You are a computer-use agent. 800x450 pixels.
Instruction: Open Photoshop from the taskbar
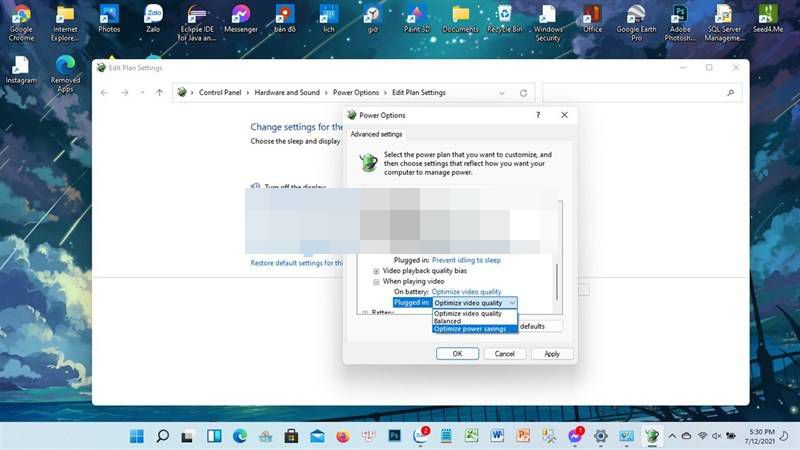394,436
